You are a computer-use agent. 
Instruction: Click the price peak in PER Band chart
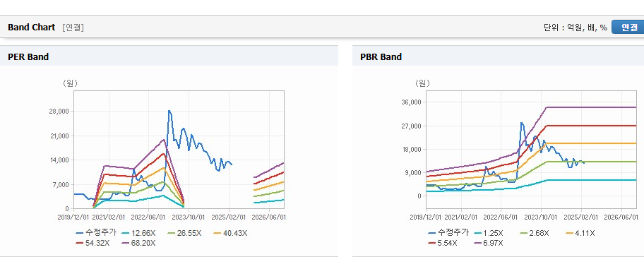169,111
